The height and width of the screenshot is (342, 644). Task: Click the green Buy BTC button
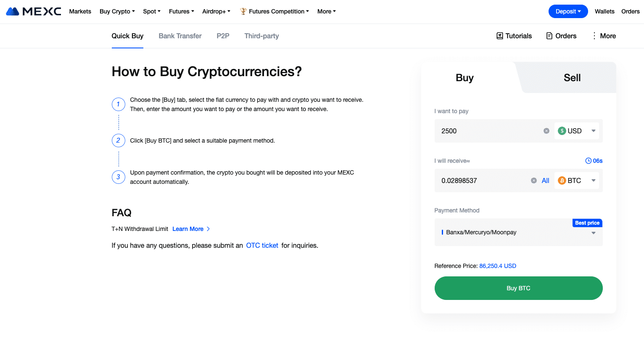(518, 288)
